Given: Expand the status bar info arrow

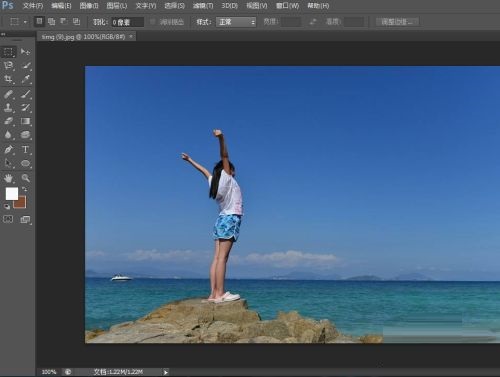Looking at the screenshot, I should point(166,372).
